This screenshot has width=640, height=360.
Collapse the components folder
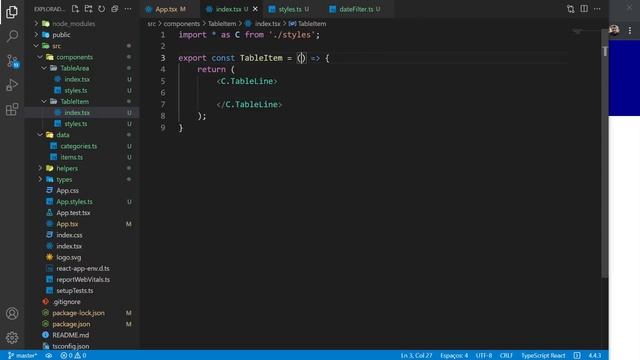pos(74,57)
